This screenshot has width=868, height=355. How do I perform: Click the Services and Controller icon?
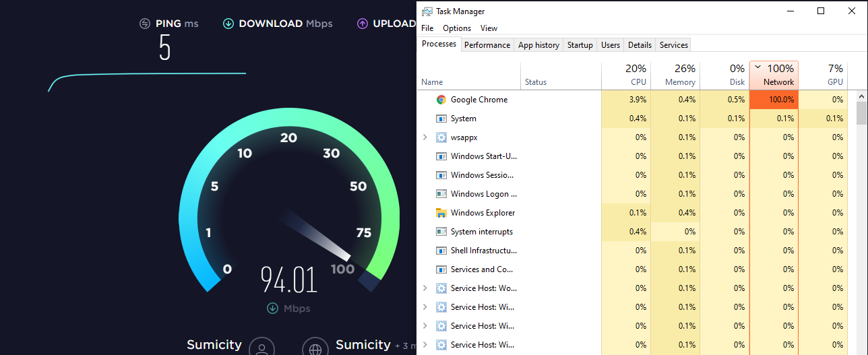click(x=441, y=269)
